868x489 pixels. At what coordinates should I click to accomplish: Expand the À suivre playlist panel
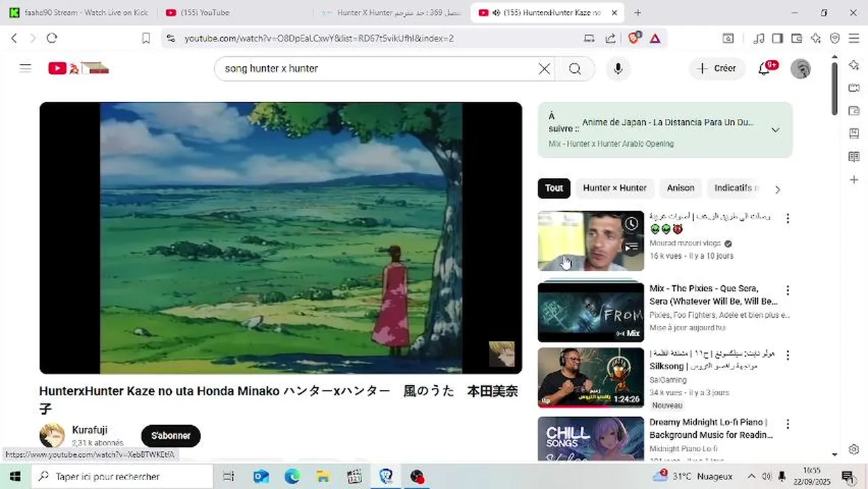(x=775, y=130)
